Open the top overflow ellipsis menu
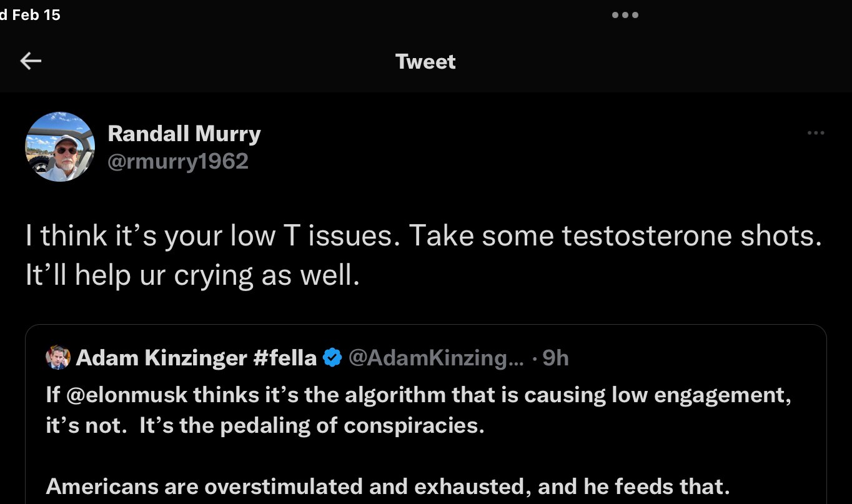This screenshot has height=504, width=852. 625,15
